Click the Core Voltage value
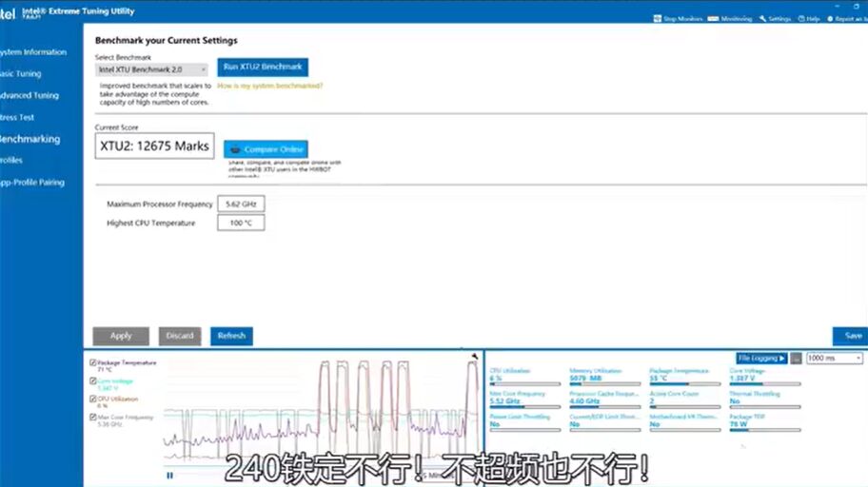This screenshot has width=868, height=487. click(x=742, y=378)
